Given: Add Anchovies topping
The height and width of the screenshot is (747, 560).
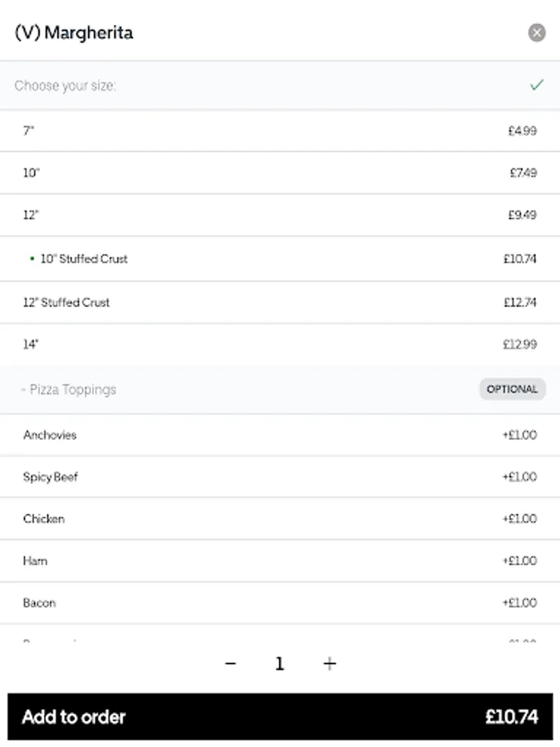Looking at the screenshot, I should coord(280,435).
